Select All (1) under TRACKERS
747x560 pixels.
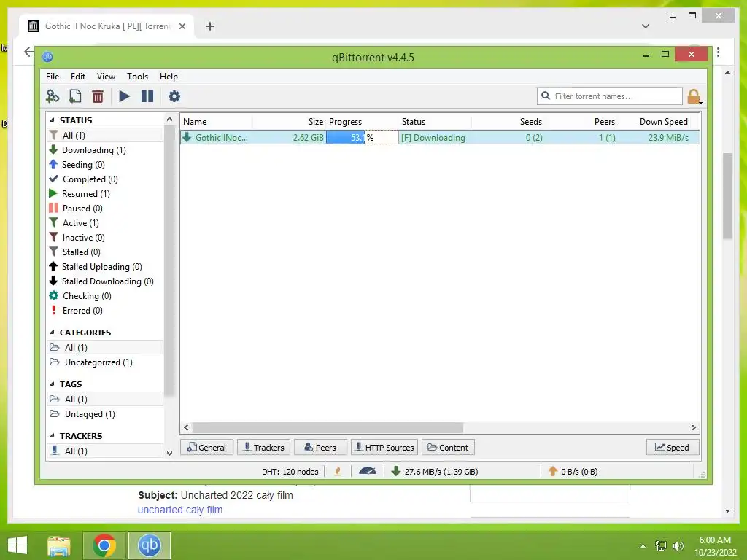pos(105,451)
